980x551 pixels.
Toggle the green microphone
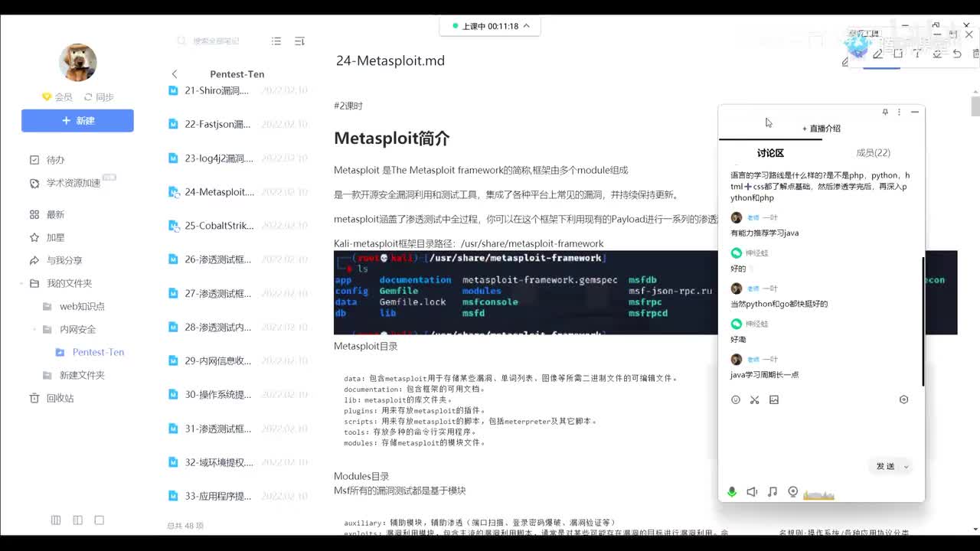(732, 492)
